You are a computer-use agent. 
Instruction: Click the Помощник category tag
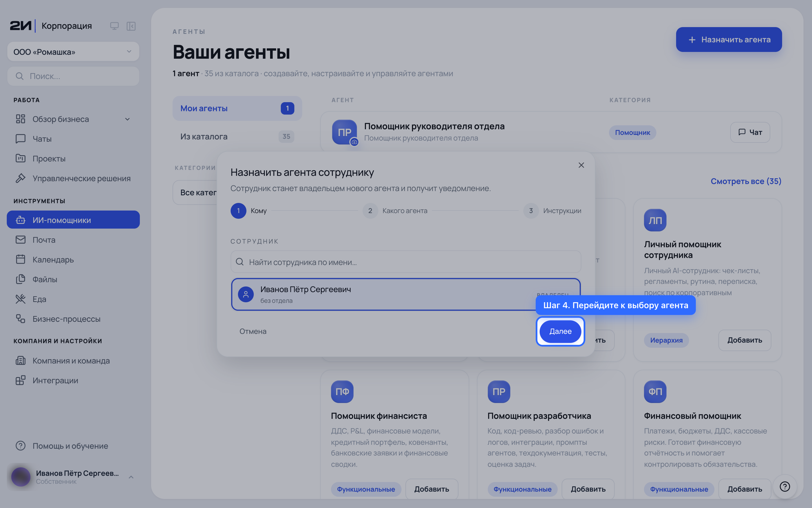pyautogui.click(x=632, y=132)
